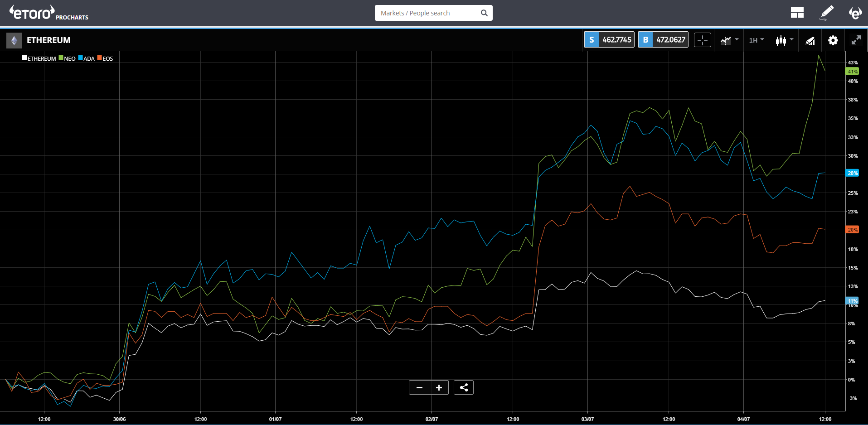
Task: Click the Sell button at 462.7745
Action: [x=609, y=40]
